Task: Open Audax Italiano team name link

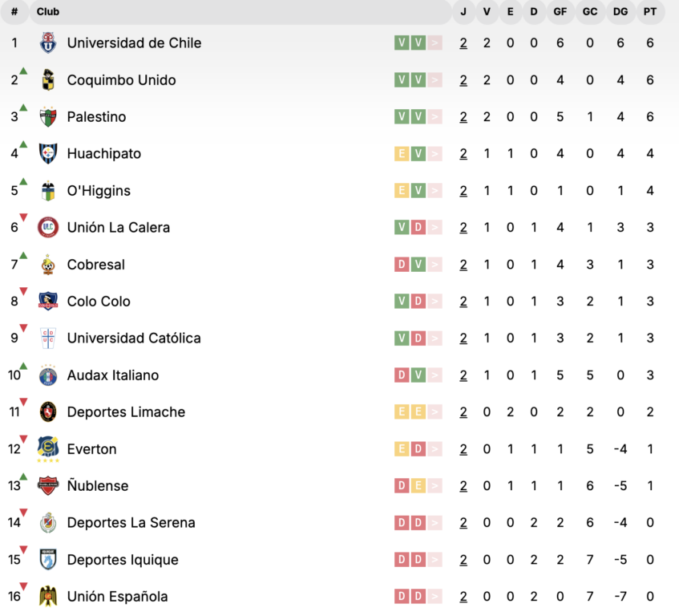Action: pos(113,375)
